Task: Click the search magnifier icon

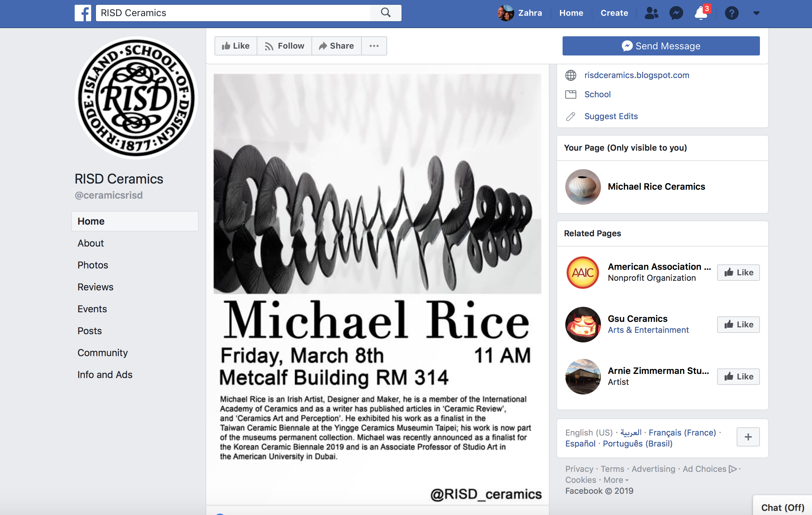Action: coord(386,13)
